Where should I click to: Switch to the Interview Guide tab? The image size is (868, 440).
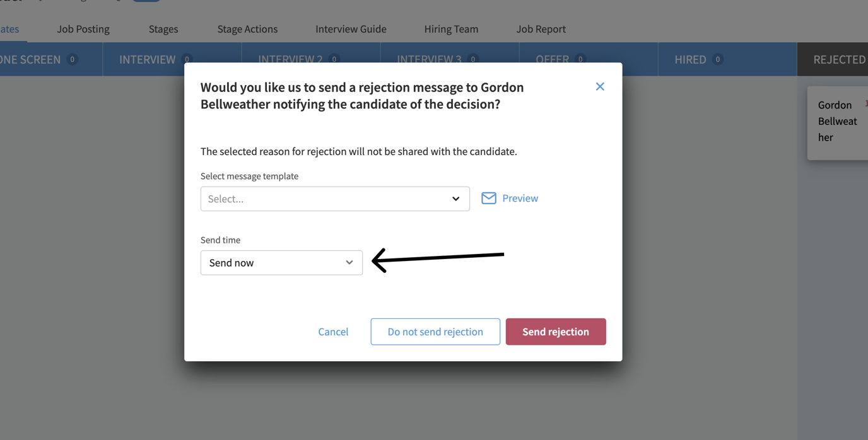coord(351,29)
